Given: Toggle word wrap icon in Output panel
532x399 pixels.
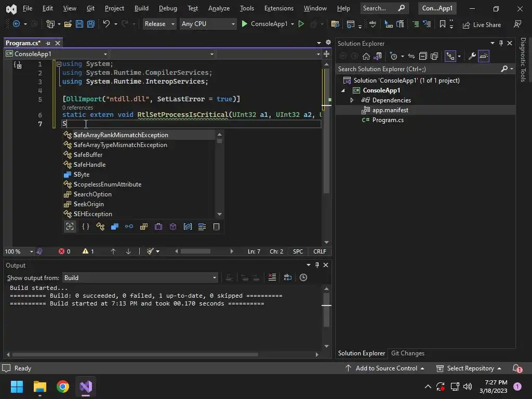Looking at the screenshot, I should click(288, 277).
